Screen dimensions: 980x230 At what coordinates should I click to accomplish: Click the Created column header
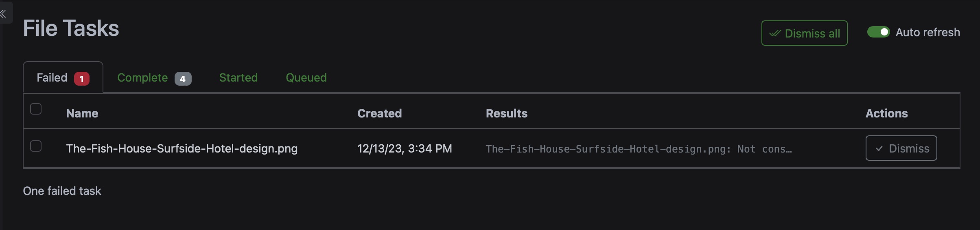(x=379, y=113)
